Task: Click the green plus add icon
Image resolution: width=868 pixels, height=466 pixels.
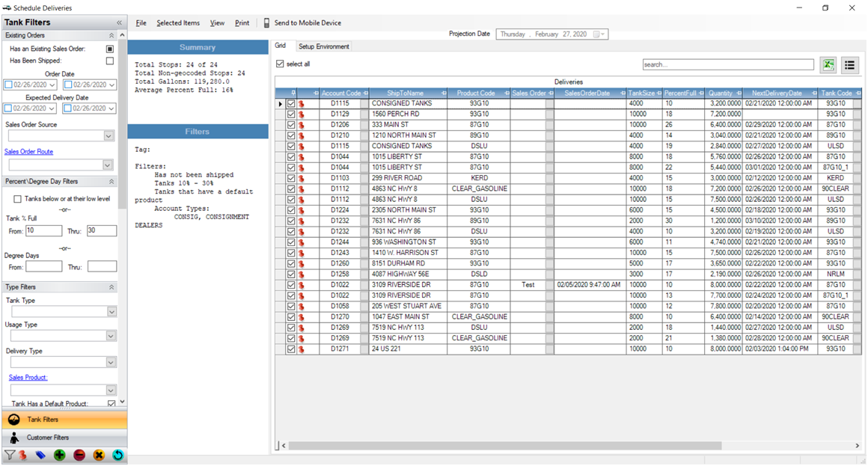Action: pos(60,455)
